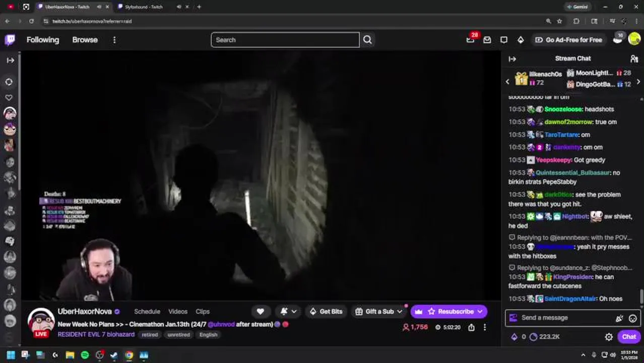The width and height of the screenshot is (644, 363).
Task: Open the Get Bits diamond icon in top bar
Action: click(521, 40)
